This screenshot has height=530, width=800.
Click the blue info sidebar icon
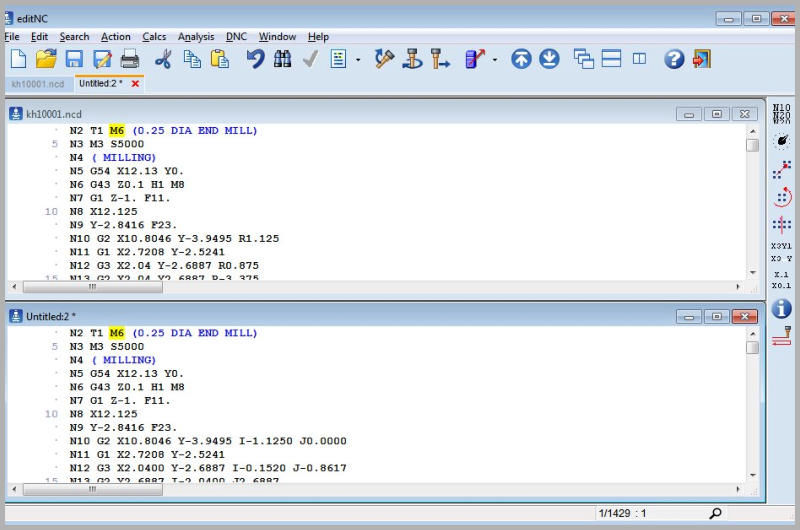(781, 309)
